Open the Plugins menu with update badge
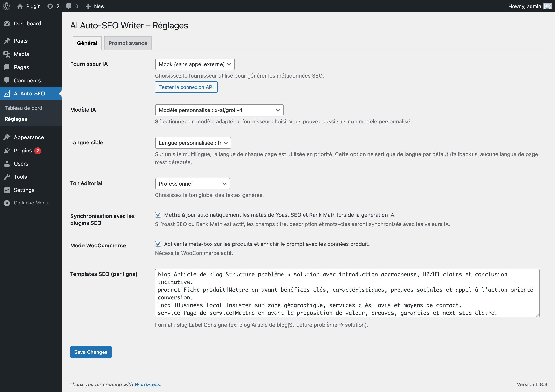 pos(23,150)
